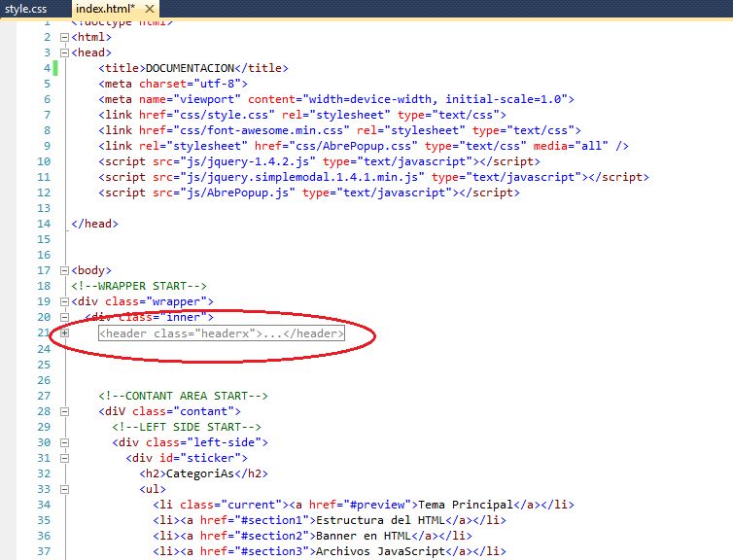
Task: Click the viewport meta content value
Action: point(435,99)
